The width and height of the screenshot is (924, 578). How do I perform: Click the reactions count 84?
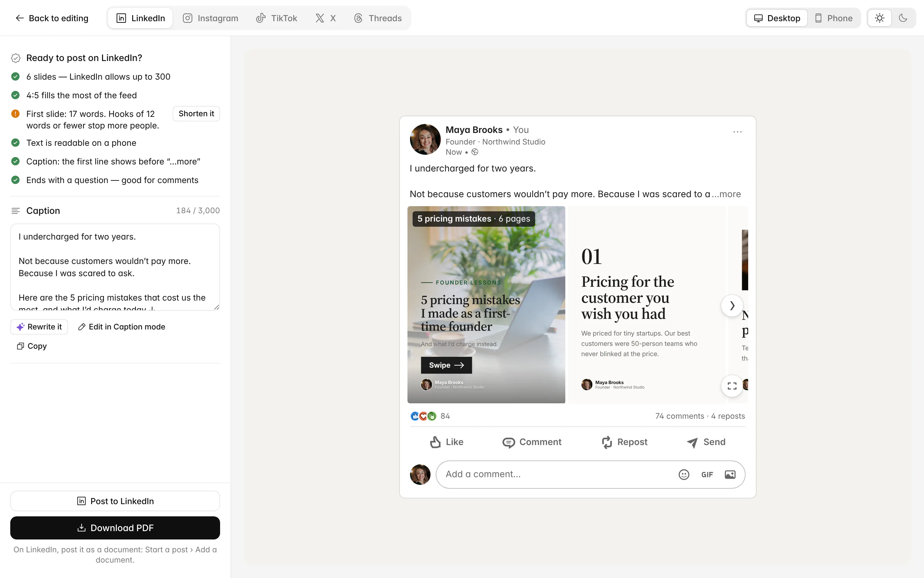[445, 416]
